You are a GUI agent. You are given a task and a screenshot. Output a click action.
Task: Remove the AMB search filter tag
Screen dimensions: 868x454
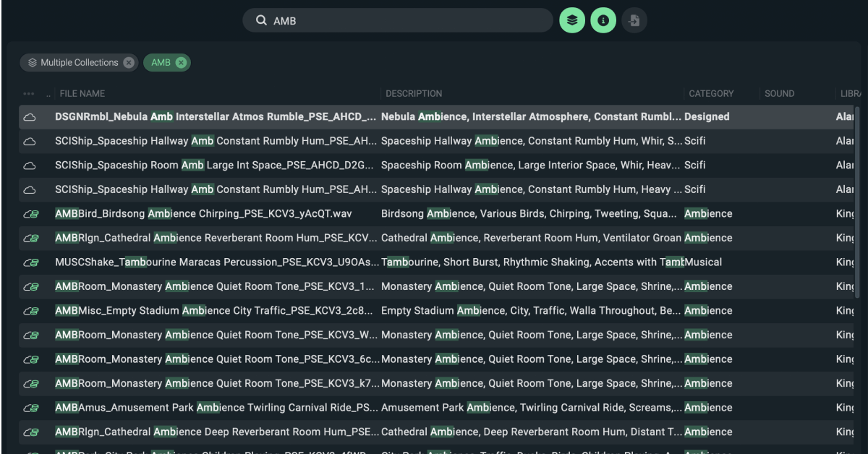[x=182, y=62]
